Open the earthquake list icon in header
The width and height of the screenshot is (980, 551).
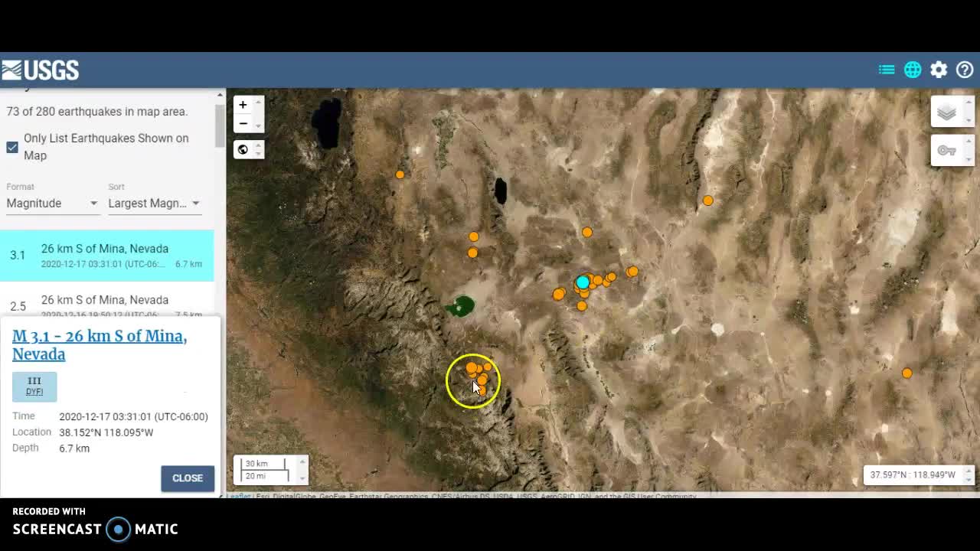click(x=887, y=70)
